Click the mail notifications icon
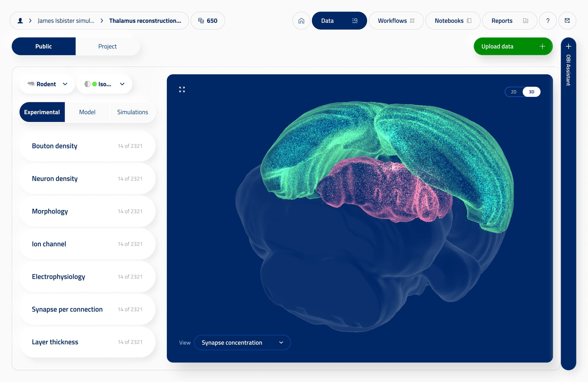Screen dimensions: 588x382 click(x=567, y=21)
